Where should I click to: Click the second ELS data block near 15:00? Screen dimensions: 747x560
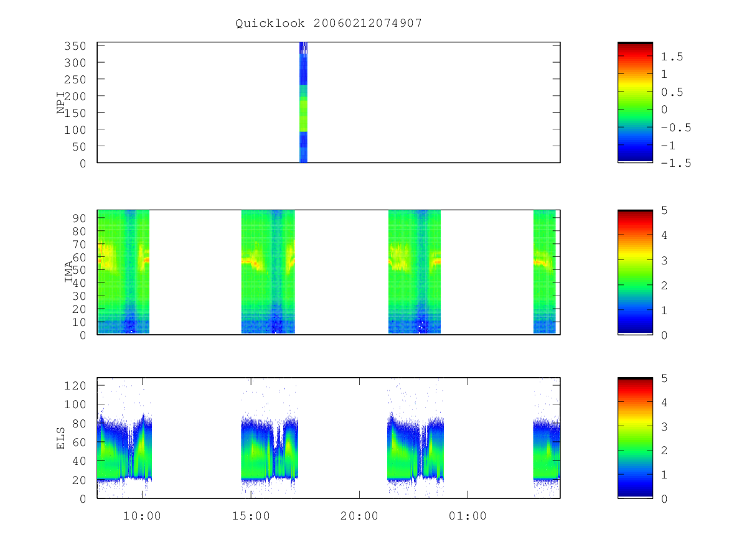(x=270, y=449)
